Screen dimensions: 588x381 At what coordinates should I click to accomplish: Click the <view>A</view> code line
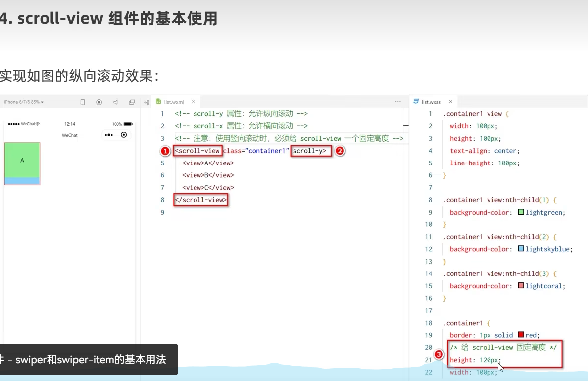[x=208, y=163]
